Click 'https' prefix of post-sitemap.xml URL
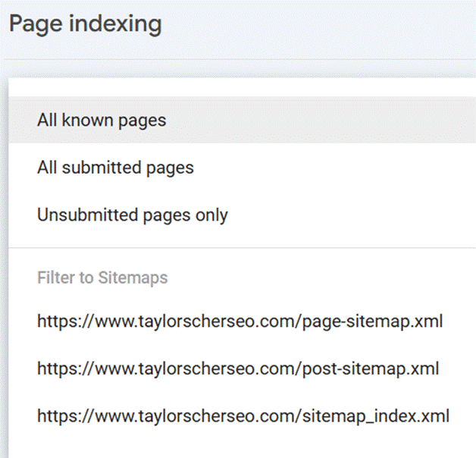 [x=56, y=369]
